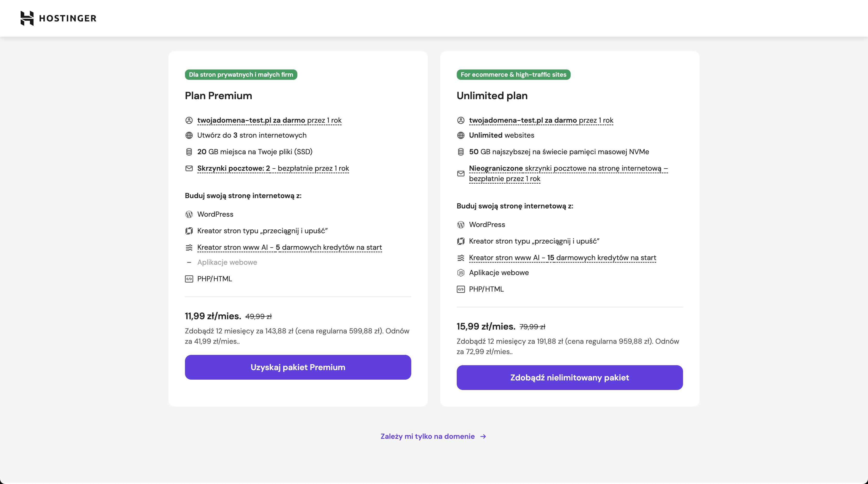Click the Dla stron prywatnych i małych firm badge
Screen dimensions: 868x484
tap(241, 75)
